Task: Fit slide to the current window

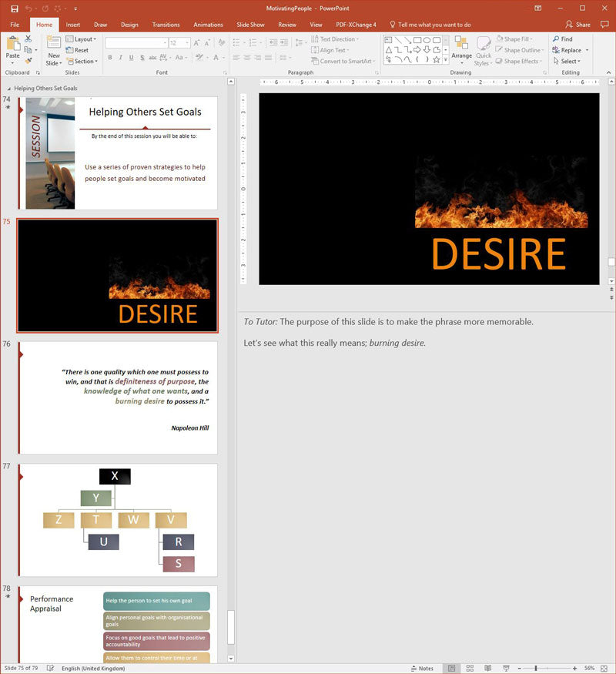Action: pyautogui.click(x=604, y=668)
